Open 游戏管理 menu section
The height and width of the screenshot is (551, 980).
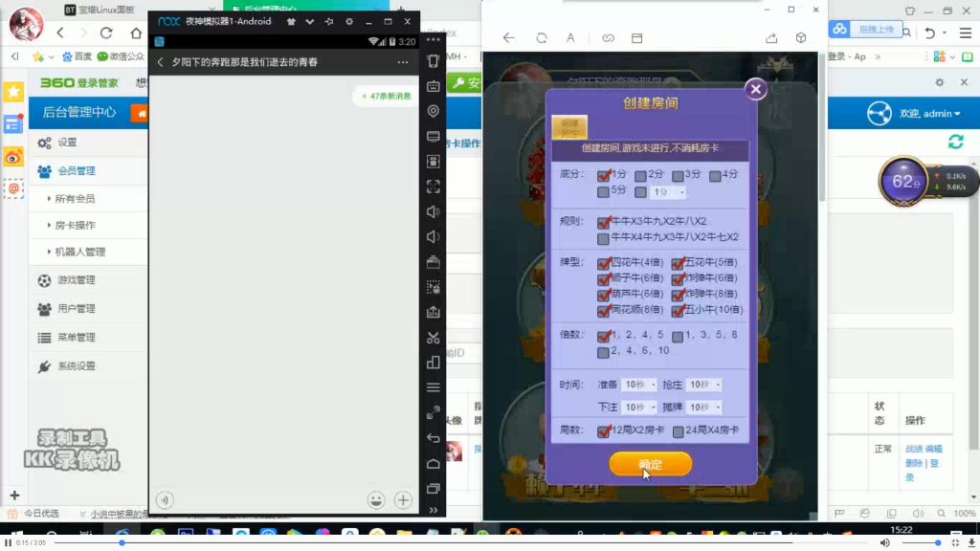77,280
